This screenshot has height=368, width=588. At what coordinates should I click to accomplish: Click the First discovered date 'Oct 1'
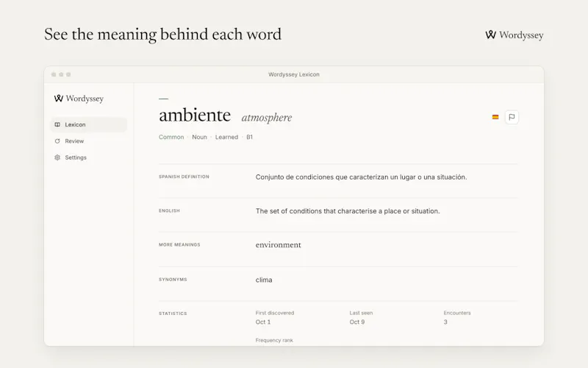point(263,322)
